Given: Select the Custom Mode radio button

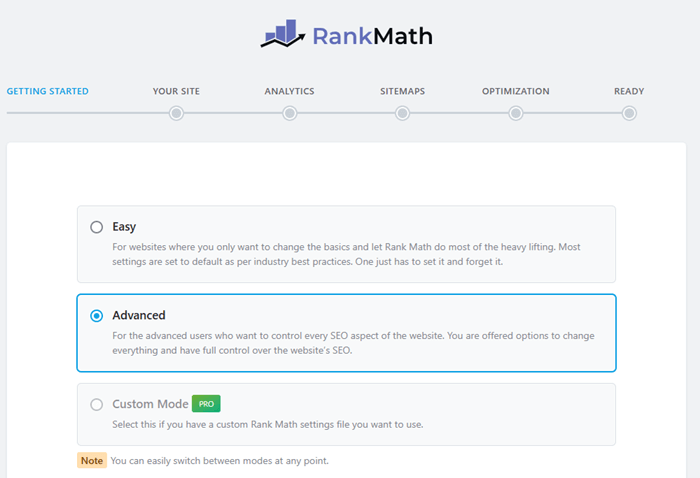Looking at the screenshot, I should click(x=96, y=405).
